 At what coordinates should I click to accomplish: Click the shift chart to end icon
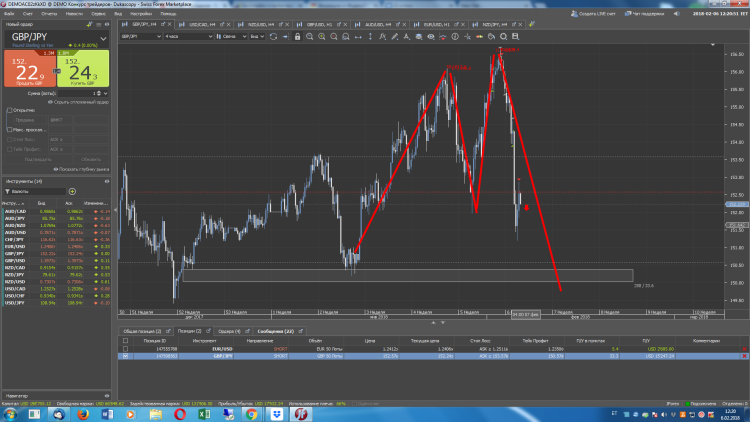(285, 36)
